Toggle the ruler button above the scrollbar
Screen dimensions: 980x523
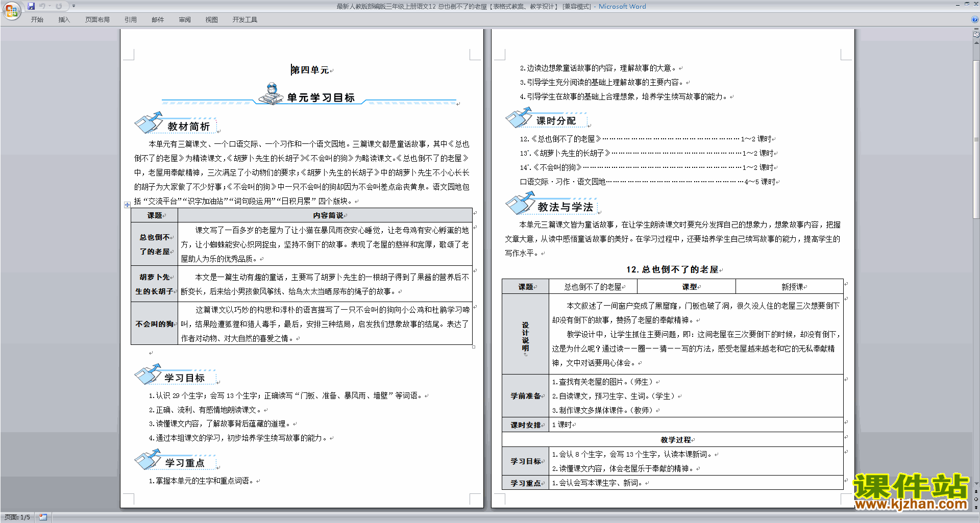coord(976,35)
